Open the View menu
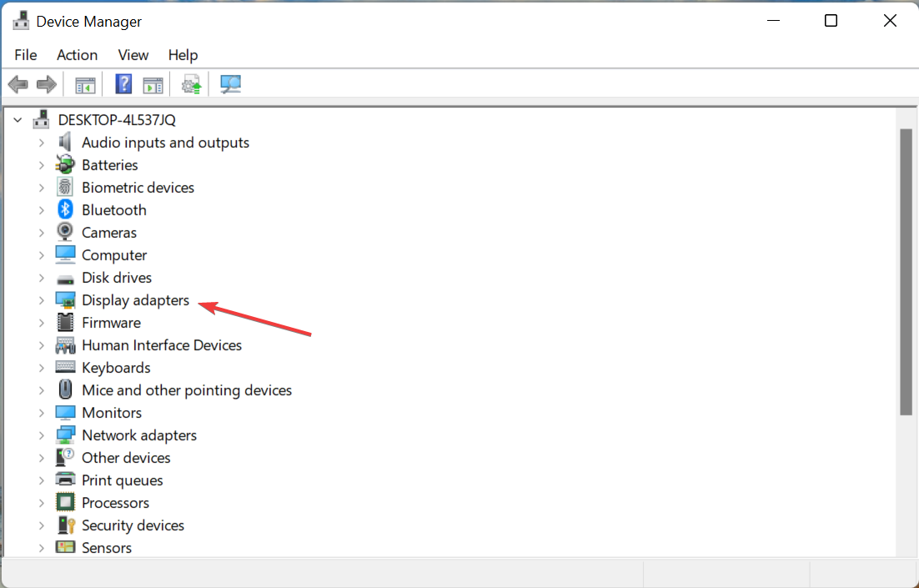The image size is (919, 588). [x=133, y=55]
